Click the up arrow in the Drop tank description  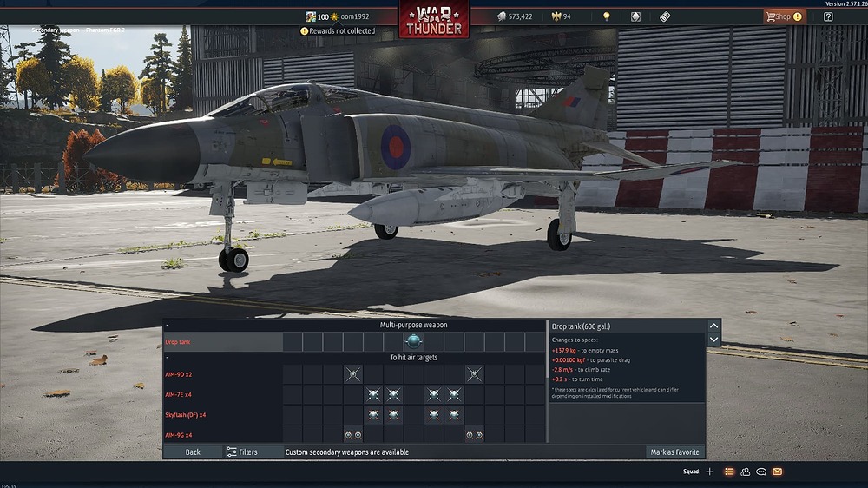point(714,326)
